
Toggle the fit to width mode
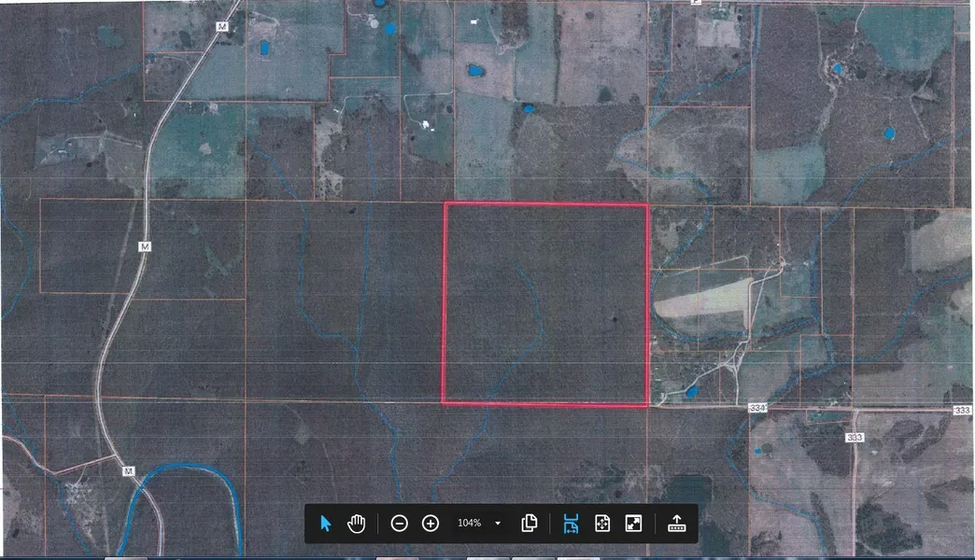coord(571,524)
